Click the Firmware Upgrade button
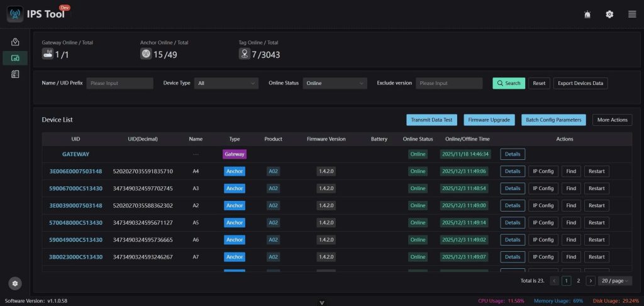 point(489,120)
